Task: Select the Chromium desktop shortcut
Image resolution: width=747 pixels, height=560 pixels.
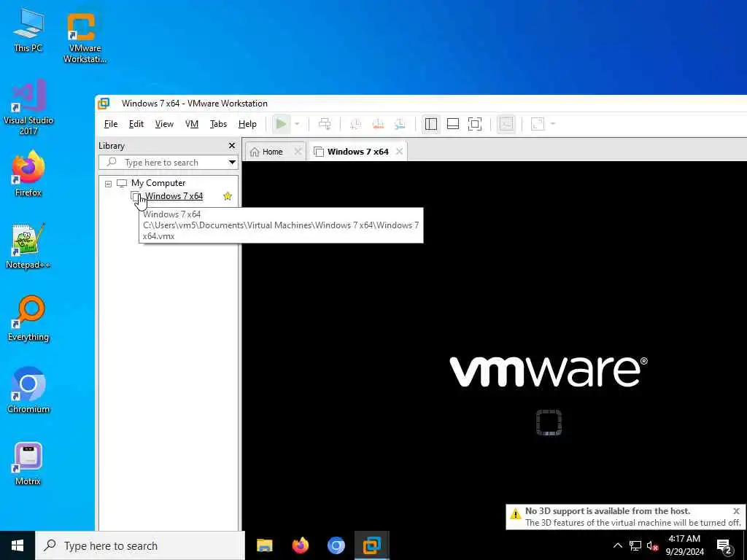Action: 28,391
